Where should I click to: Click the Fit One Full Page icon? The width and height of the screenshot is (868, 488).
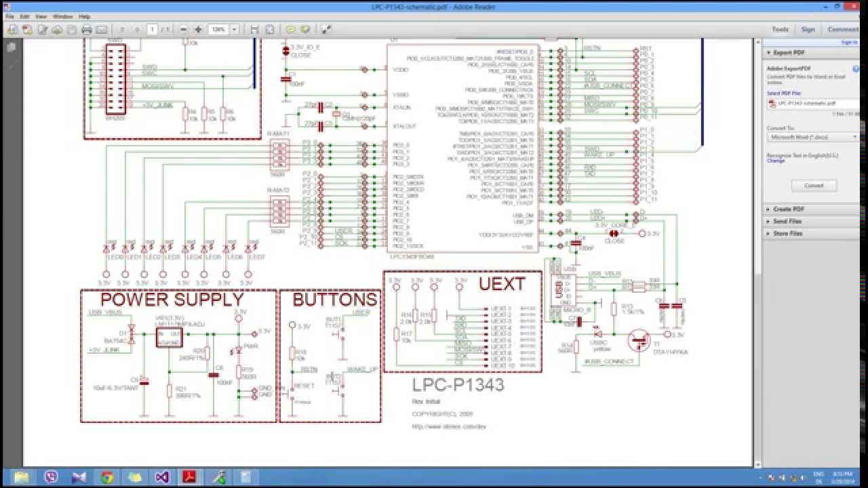coord(269,30)
